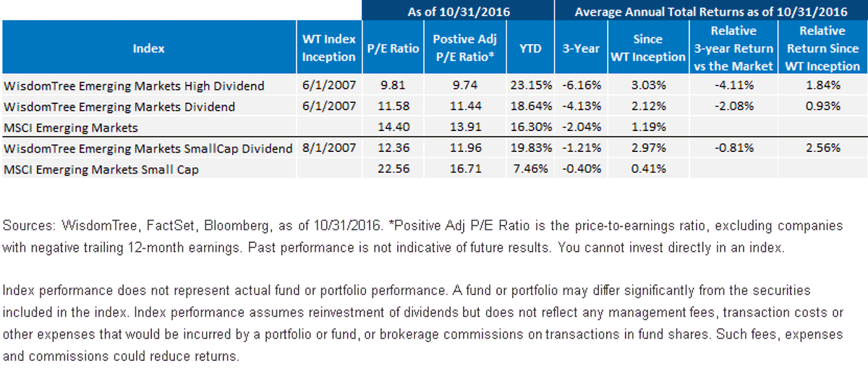The width and height of the screenshot is (868, 374).
Task: Select the WisdomTree Emerging Markets High Dividend row
Action: [434, 85]
